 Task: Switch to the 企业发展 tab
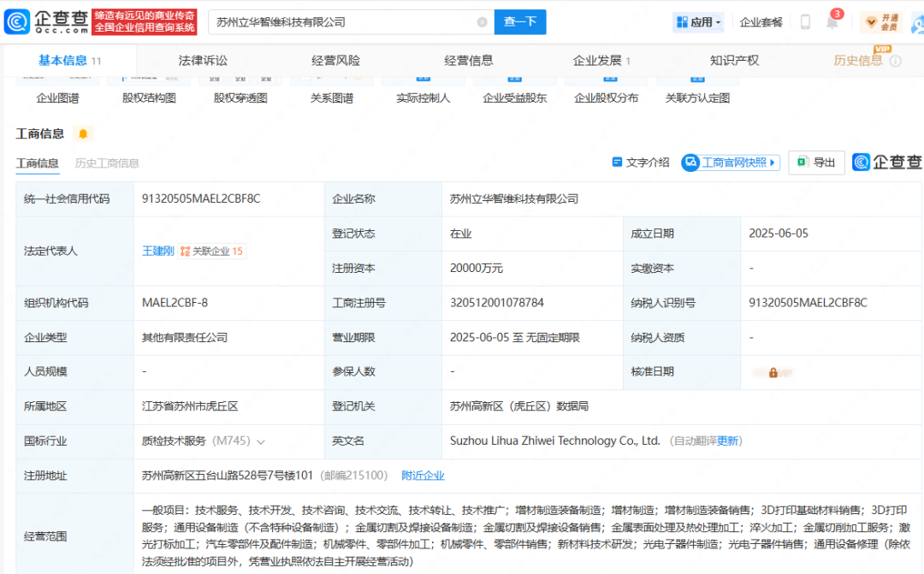click(x=601, y=60)
